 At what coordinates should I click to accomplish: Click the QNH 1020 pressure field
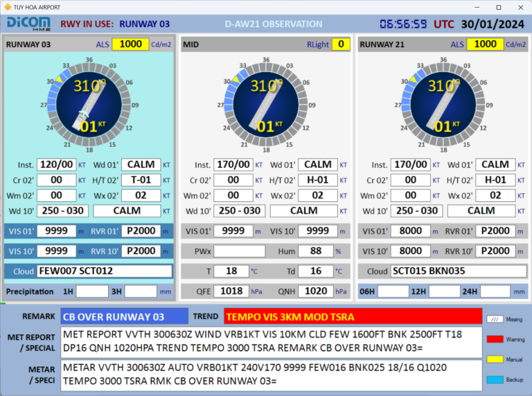point(319,291)
